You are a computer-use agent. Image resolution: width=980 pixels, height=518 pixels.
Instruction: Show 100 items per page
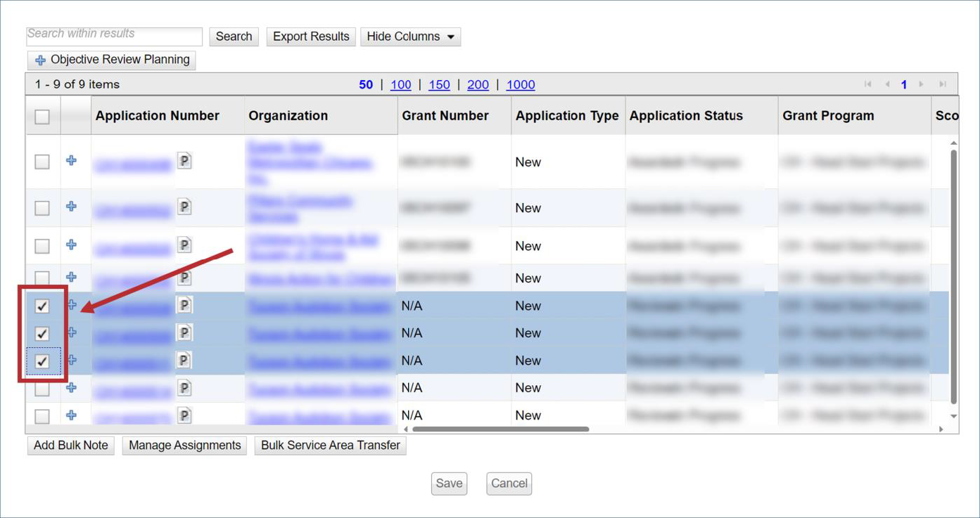(x=400, y=84)
